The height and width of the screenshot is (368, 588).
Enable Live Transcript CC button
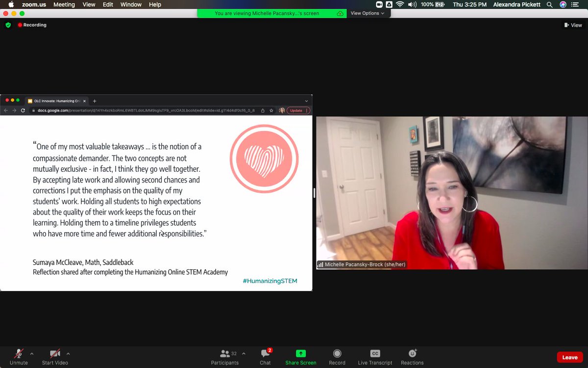(375, 357)
